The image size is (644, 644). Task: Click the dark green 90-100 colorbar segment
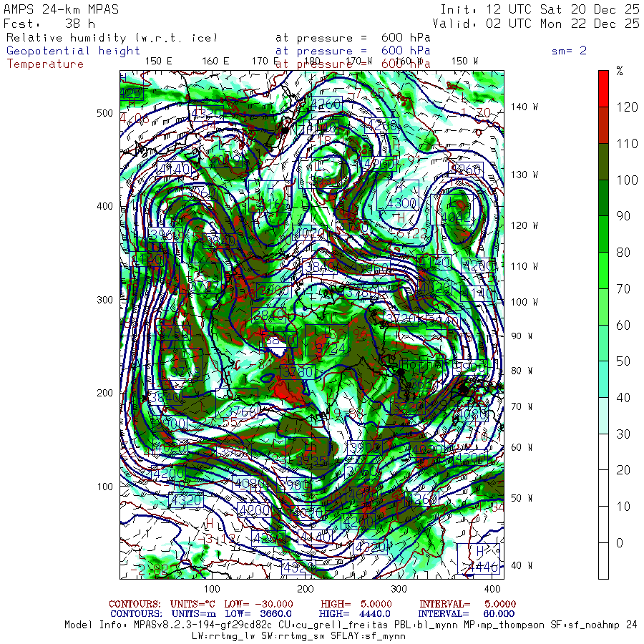pyautogui.click(x=603, y=198)
